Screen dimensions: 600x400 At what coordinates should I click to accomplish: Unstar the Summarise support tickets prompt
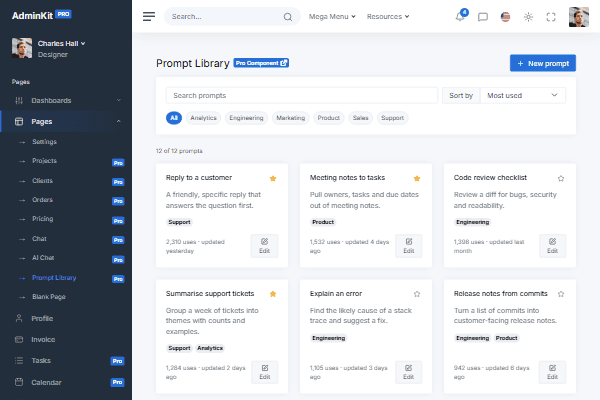(x=273, y=294)
